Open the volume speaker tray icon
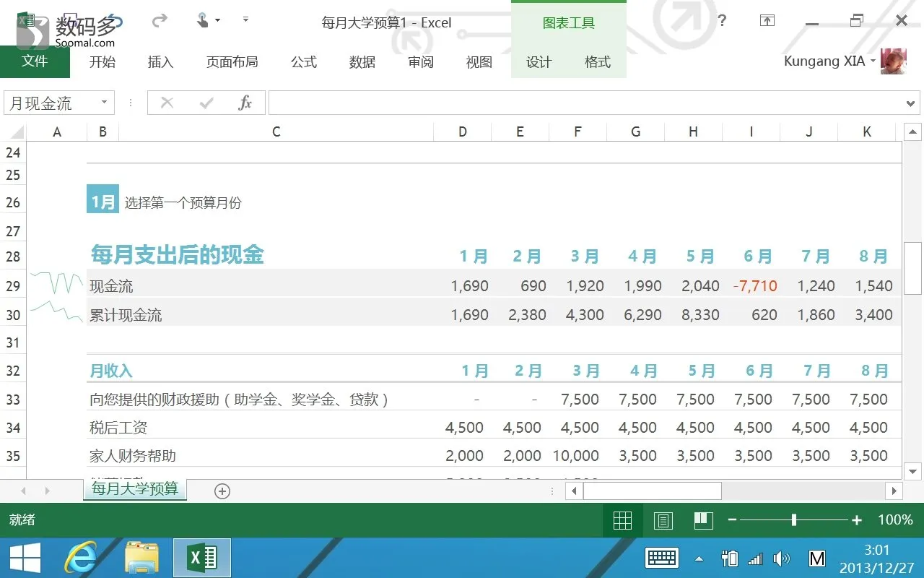 pyautogui.click(x=781, y=558)
